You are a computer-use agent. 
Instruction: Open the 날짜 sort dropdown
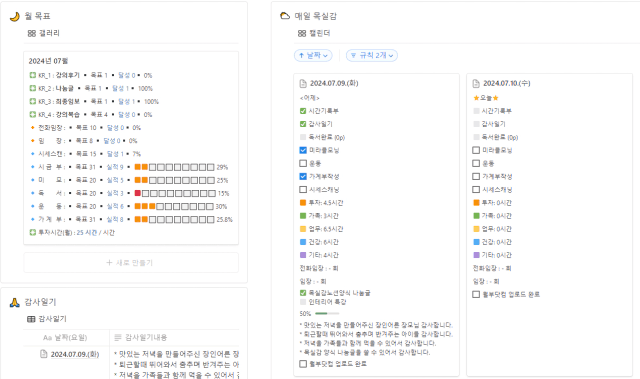tap(313, 55)
